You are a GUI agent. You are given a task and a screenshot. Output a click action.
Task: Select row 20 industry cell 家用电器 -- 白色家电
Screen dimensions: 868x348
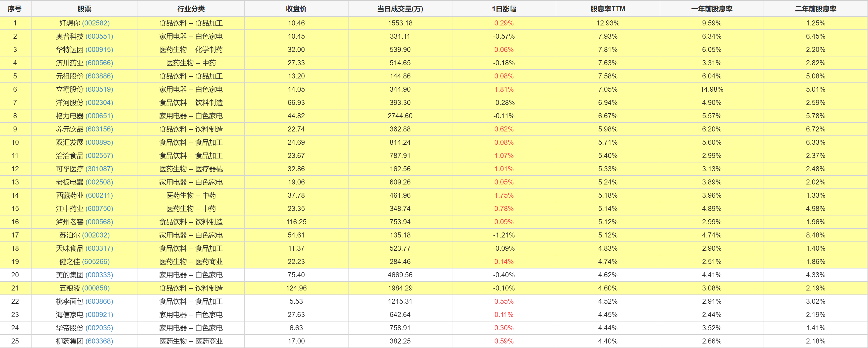[191, 275]
